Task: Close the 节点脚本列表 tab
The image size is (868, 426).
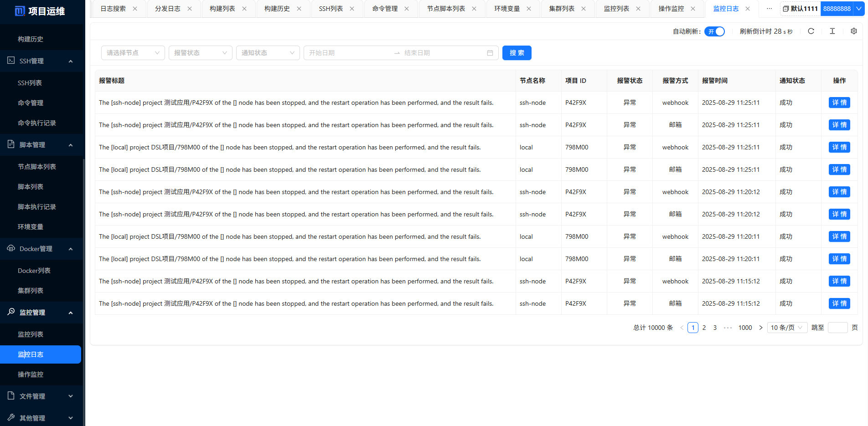Action: tap(474, 9)
